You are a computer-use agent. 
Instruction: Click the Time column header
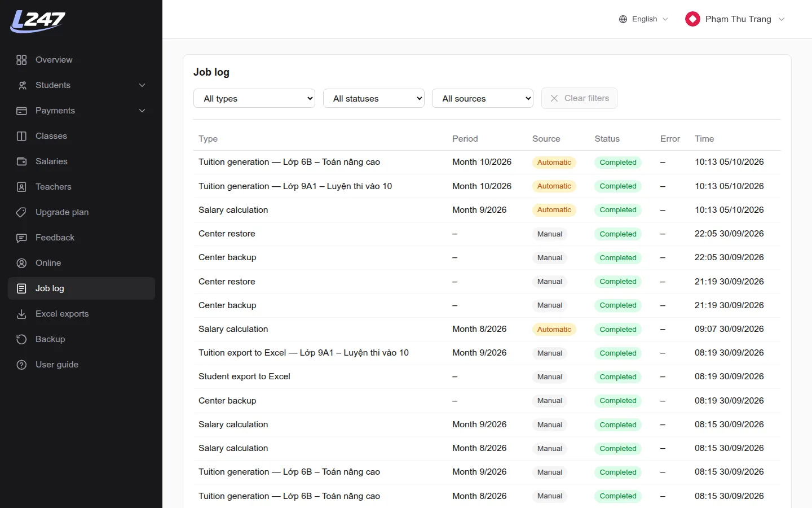pyautogui.click(x=704, y=139)
